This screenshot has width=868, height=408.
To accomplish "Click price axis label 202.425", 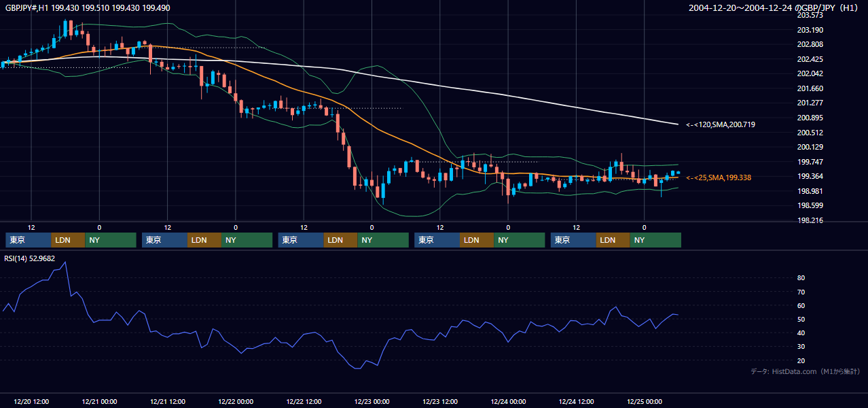I will pos(810,59).
